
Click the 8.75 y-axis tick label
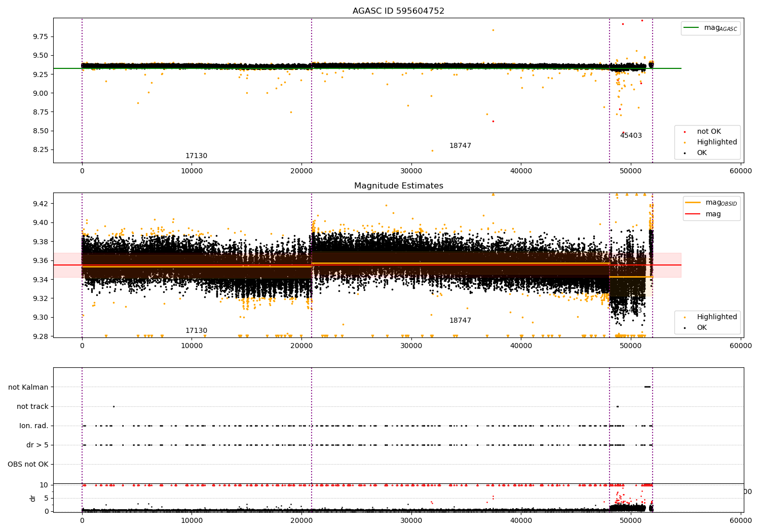point(41,112)
